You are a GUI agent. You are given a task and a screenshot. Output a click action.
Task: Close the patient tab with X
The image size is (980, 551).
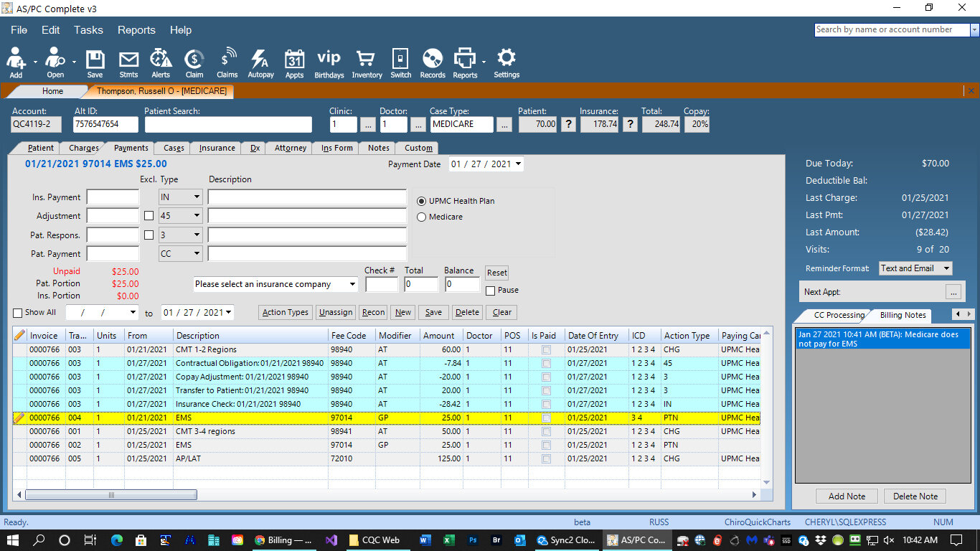click(x=971, y=91)
